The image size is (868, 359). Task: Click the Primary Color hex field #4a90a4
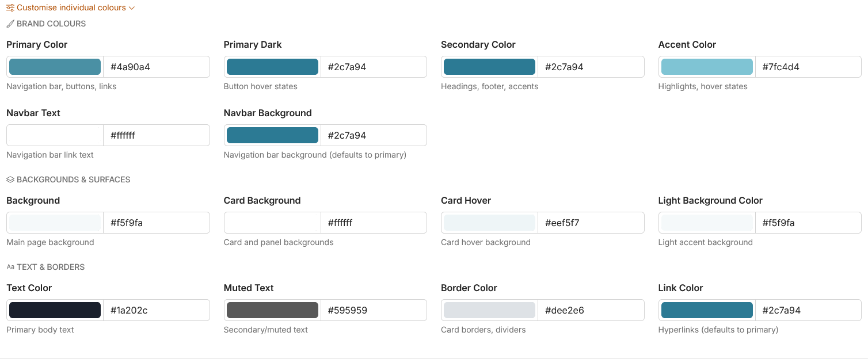(155, 66)
